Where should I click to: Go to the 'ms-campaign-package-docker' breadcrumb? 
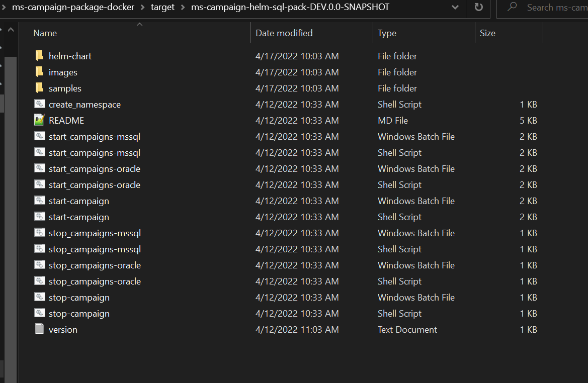pyautogui.click(x=73, y=8)
